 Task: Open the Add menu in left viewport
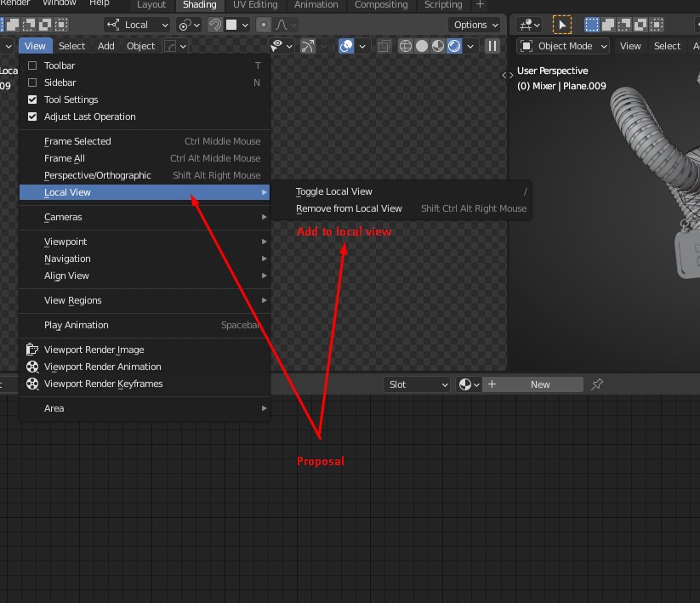point(105,46)
